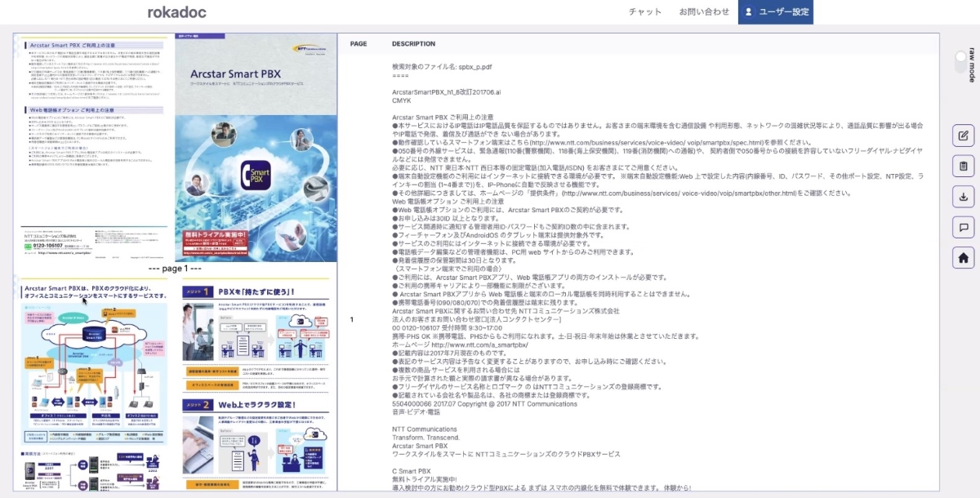
Task: Click the edit pencil icon
Action: tap(964, 136)
